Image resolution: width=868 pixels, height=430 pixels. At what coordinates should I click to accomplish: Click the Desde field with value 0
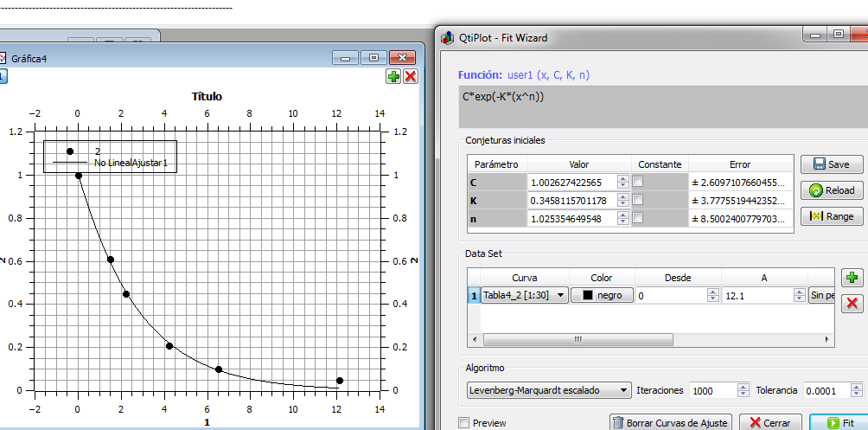pos(672,295)
